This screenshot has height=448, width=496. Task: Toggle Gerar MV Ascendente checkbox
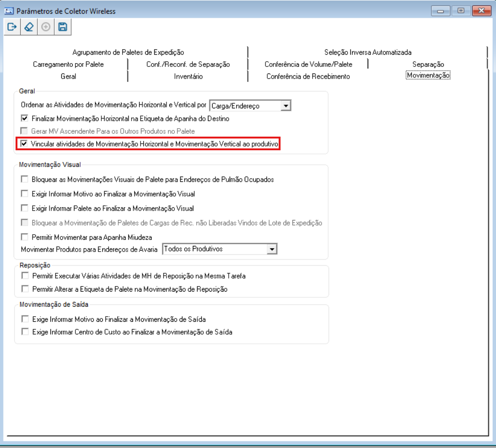pyautogui.click(x=24, y=130)
